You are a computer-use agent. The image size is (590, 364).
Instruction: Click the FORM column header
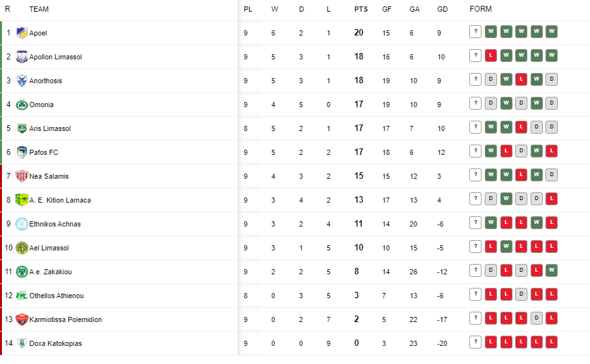pyautogui.click(x=480, y=8)
